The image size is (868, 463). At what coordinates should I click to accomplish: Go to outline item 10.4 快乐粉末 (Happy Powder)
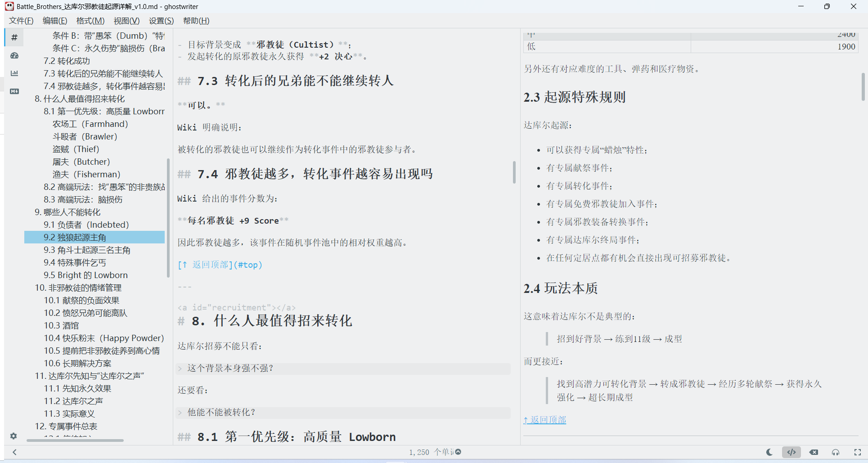pyautogui.click(x=104, y=338)
